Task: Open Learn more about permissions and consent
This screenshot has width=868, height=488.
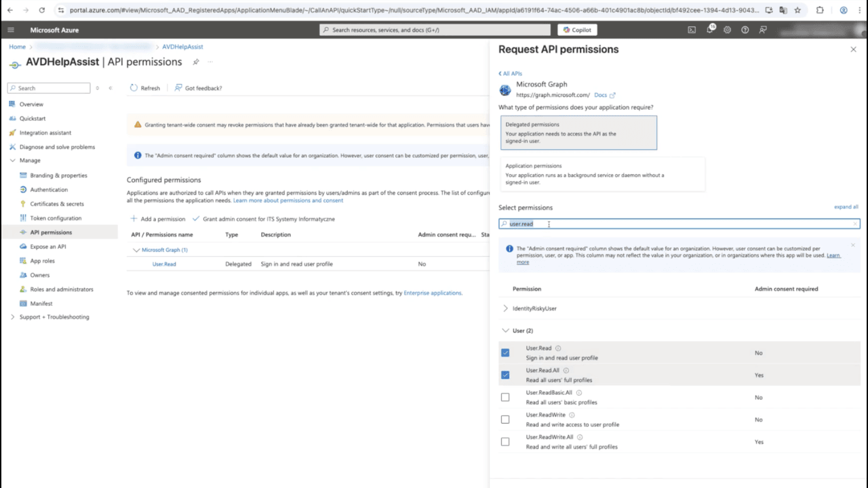Action: coord(288,201)
